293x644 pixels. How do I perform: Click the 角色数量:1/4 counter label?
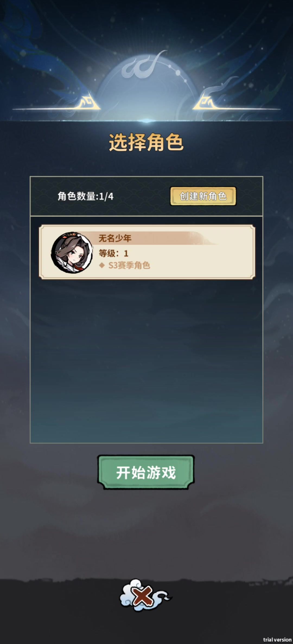click(85, 196)
